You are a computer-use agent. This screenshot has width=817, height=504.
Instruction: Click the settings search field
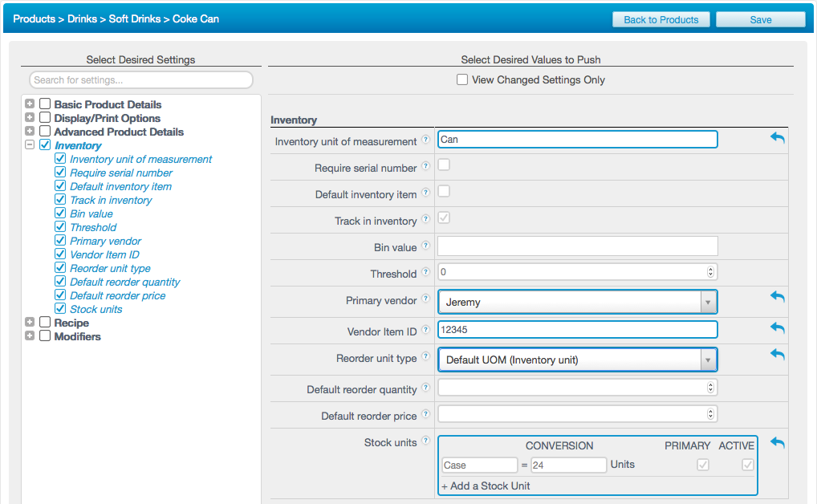click(140, 79)
